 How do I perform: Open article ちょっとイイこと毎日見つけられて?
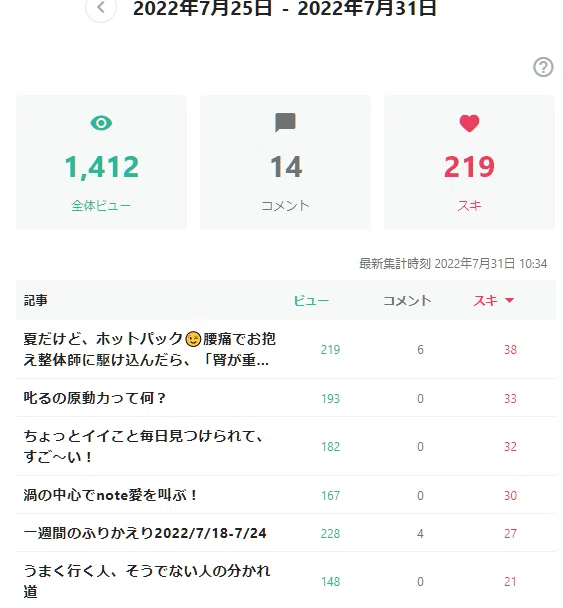143,446
